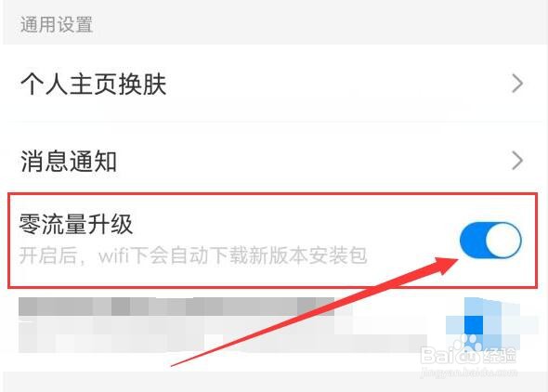Click the 通用设置 section header
Image resolution: width=548 pixels, height=392 pixels.
tap(57, 25)
